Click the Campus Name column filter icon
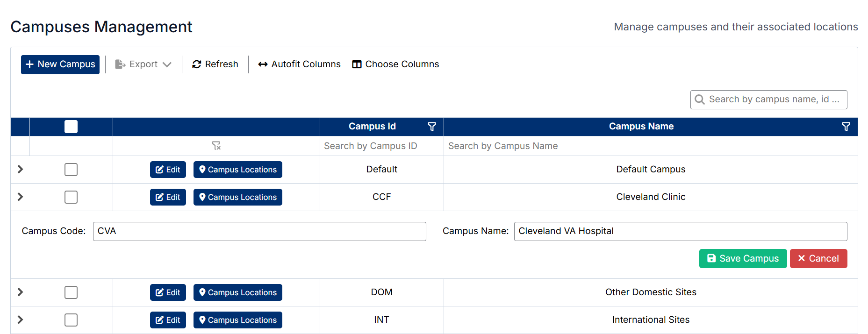 pyautogui.click(x=846, y=127)
